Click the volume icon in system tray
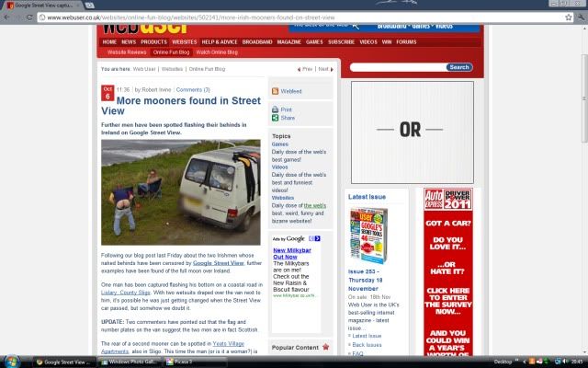This screenshot has width=588, height=368. click(x=565, y=362)
